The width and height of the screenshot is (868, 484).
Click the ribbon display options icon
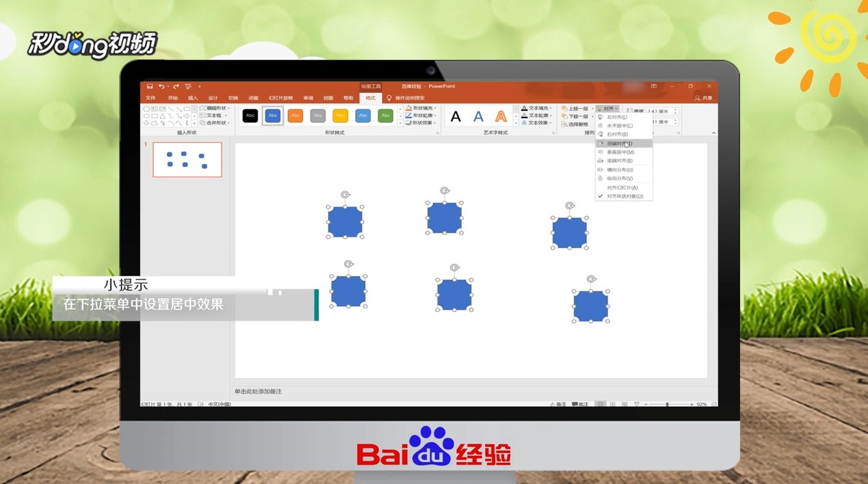654,86
